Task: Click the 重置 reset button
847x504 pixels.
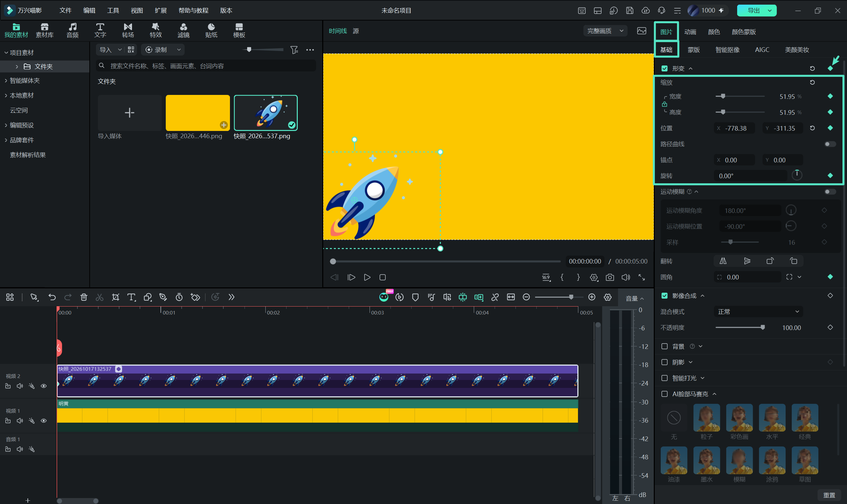Action: pyautogui.click(x=829, y=495)
